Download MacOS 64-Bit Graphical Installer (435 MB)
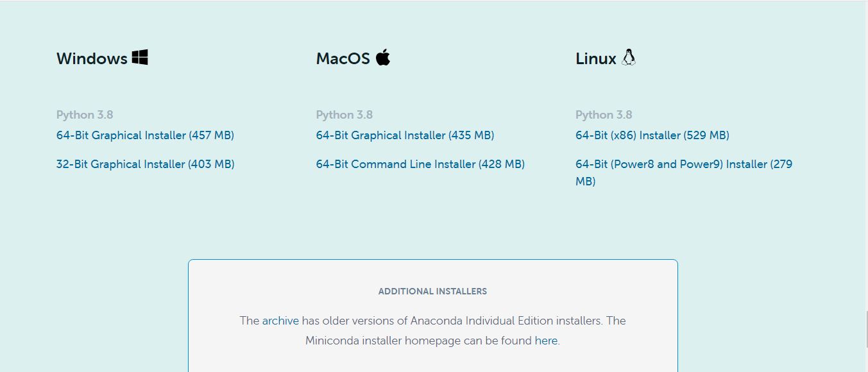The width and height of the screenshot is (868, 372). 405,135
